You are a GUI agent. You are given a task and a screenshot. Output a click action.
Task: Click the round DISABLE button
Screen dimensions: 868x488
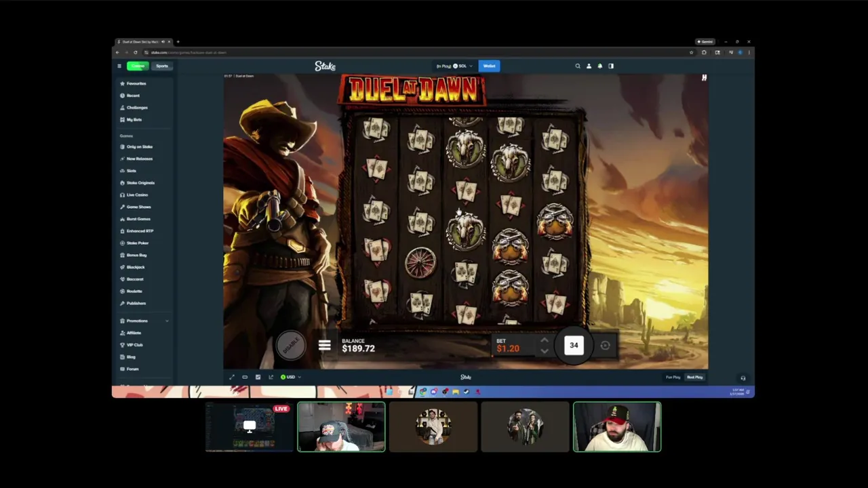pos(290,346)
